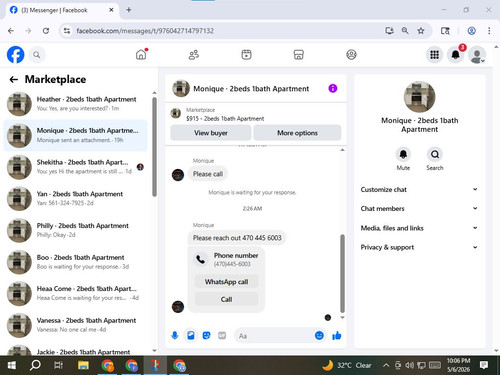Open Heather 2beds 1bath Apartment conversation
The image size is (500, 375).
point(76,104)
